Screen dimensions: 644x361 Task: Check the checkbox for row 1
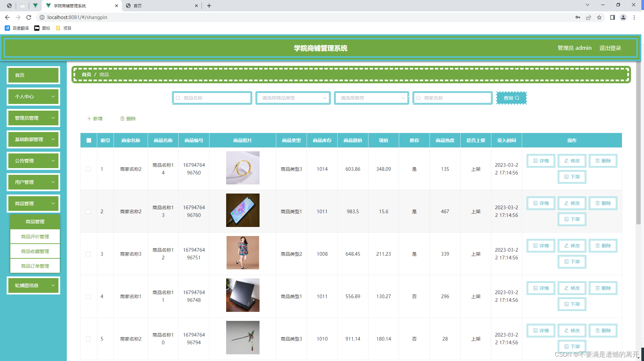(88, 169)
